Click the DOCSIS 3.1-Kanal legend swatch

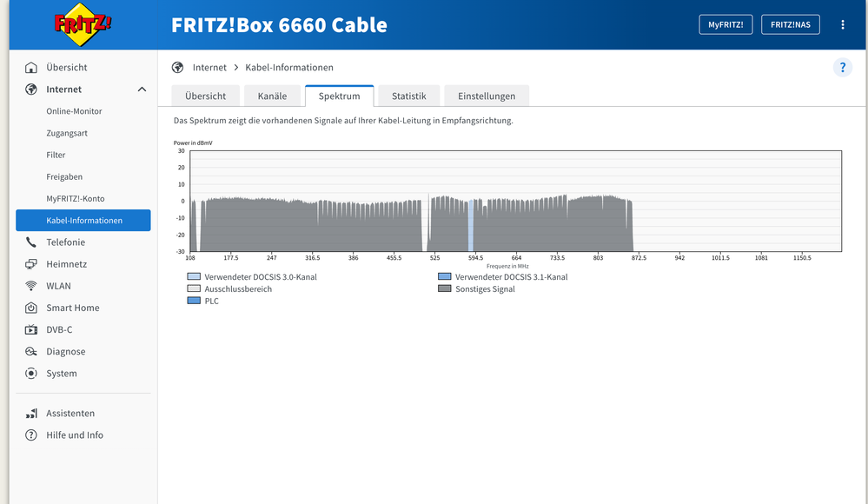tap(445, 276)
